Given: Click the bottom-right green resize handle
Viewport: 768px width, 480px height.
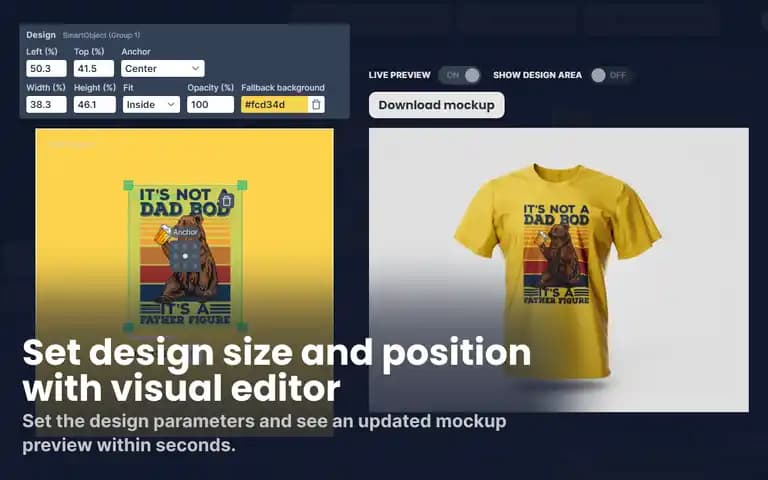Looking at the screenshot, I should (242, 327).
